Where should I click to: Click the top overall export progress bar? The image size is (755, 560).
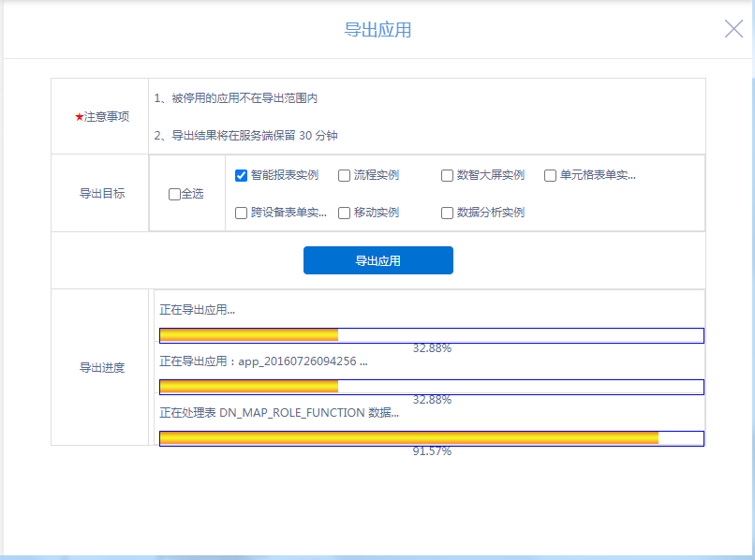coord(431,335)
